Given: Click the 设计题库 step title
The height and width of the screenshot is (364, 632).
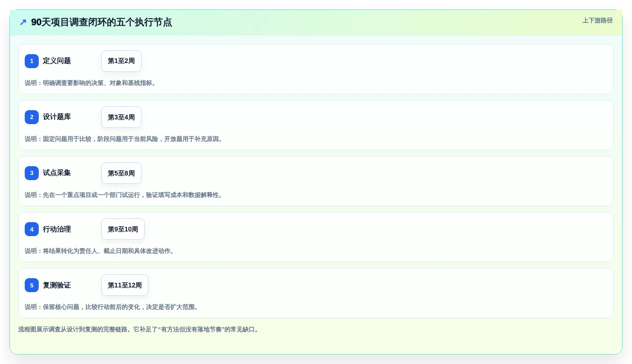Looking at the screenshot, I should tap(57, 117).
